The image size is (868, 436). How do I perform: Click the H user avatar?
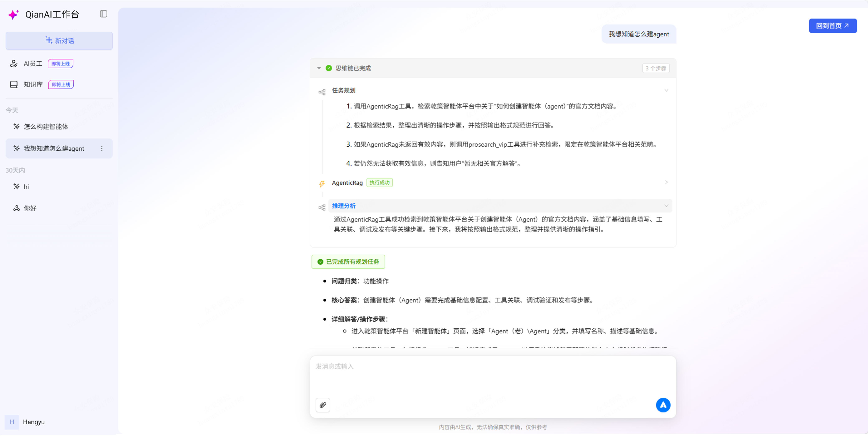coord(12,422)
